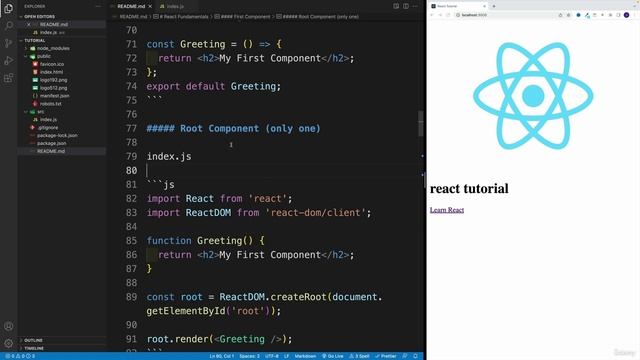Open index.html in the file tree
Image resolution: width=640 pixels, height=360 pixels.
(51, 72)
